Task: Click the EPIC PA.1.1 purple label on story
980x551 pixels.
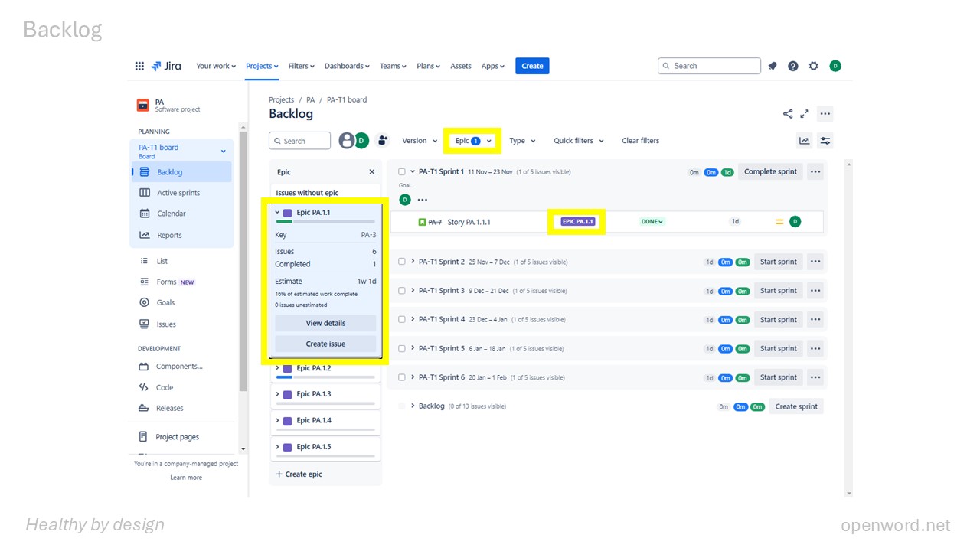Action: 578,222
